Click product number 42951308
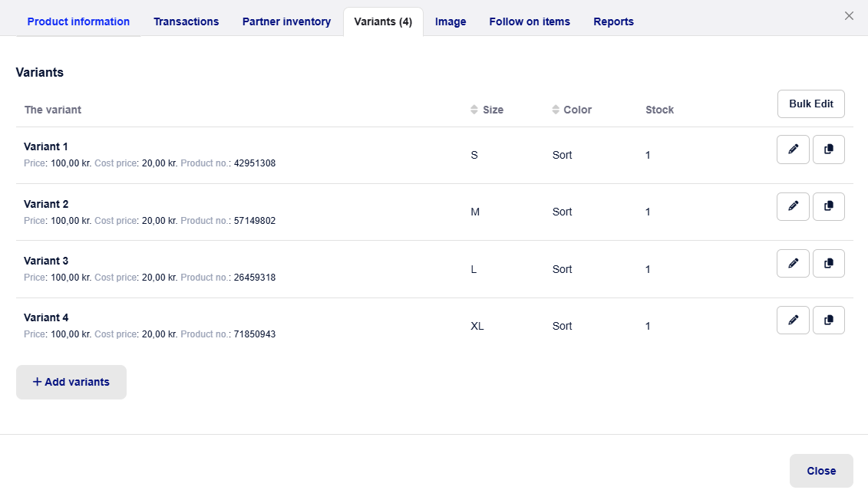Viewport: 868px width, 503px height. 255,163
